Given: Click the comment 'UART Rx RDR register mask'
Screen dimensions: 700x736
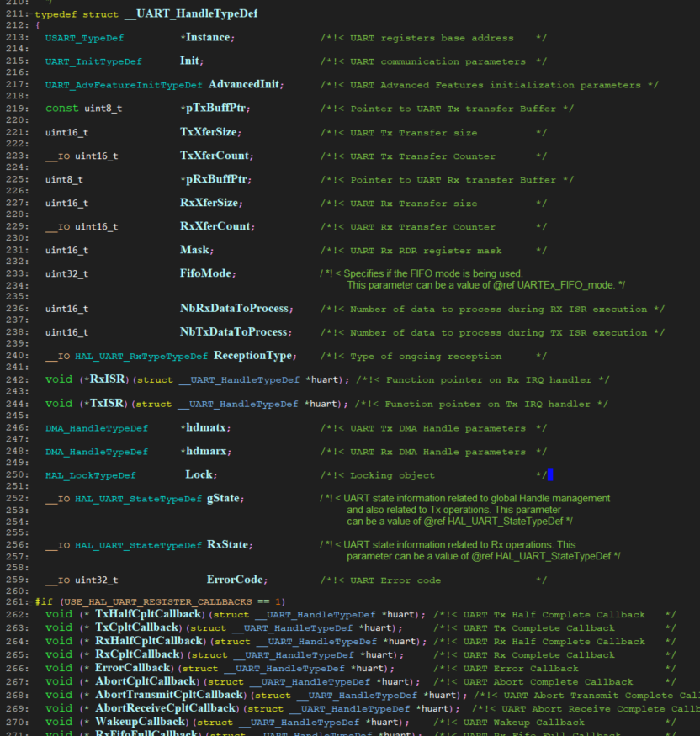Looking at the screenshot, I should [426, 250].
